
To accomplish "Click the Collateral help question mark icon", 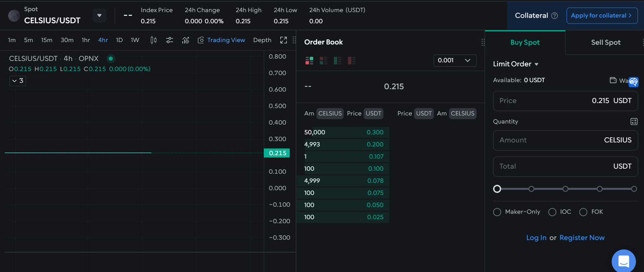I will point(554,16).
